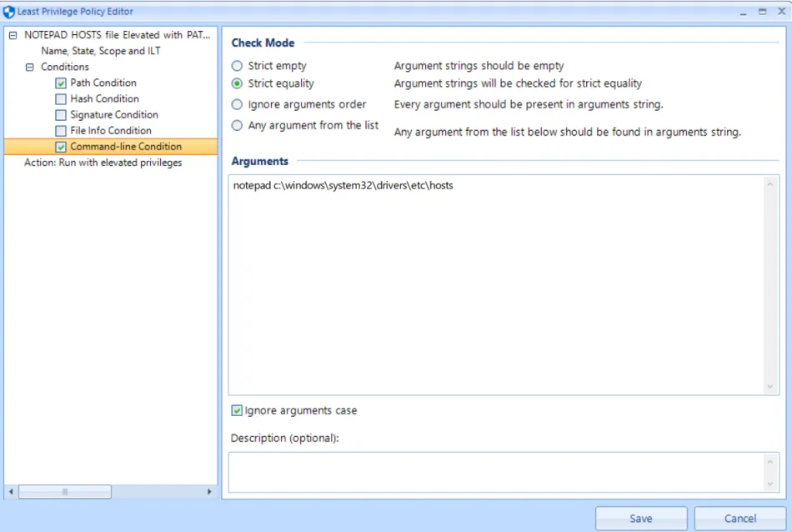Select the Strict empty radio button

[238, 66]
